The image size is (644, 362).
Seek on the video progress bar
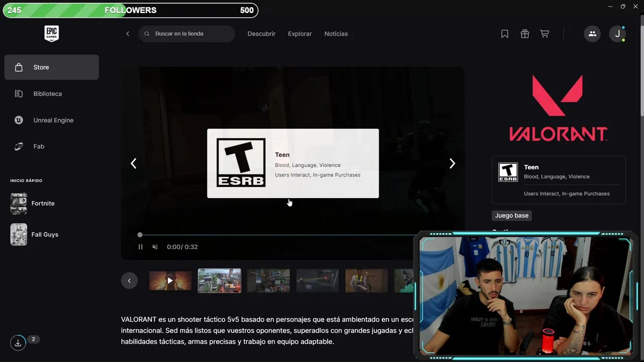277,235
